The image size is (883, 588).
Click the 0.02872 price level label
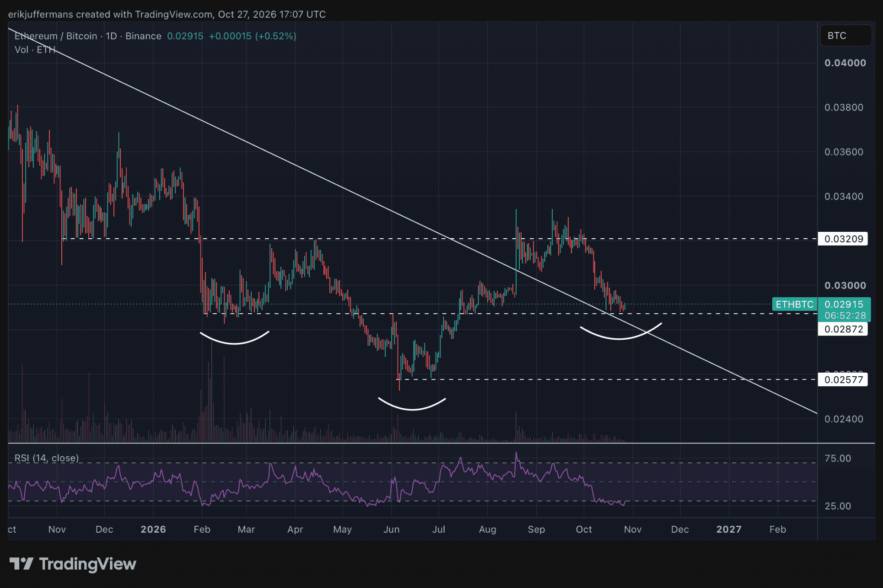[x=843, y=329]
